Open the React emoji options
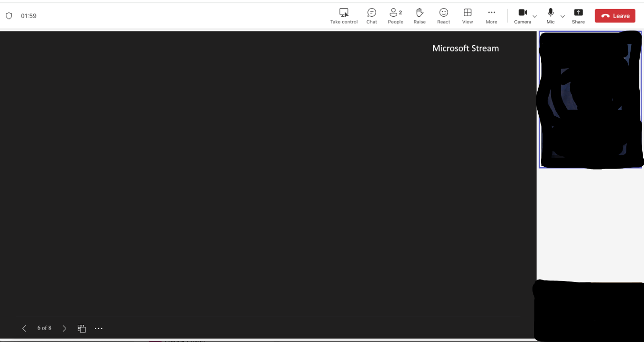Image resolution: width=644 pixels, height=342 pixels. tap(444, 16)
